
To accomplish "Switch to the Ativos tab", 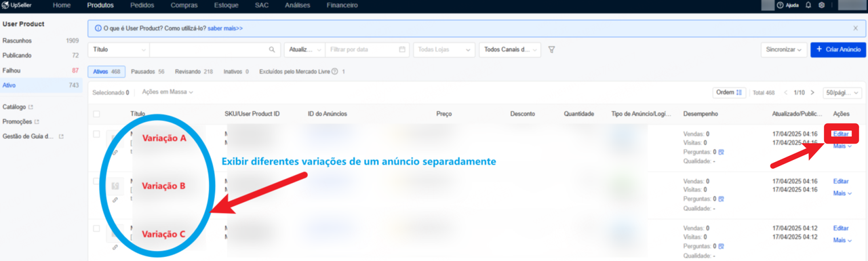I will (x=106, y=71).
